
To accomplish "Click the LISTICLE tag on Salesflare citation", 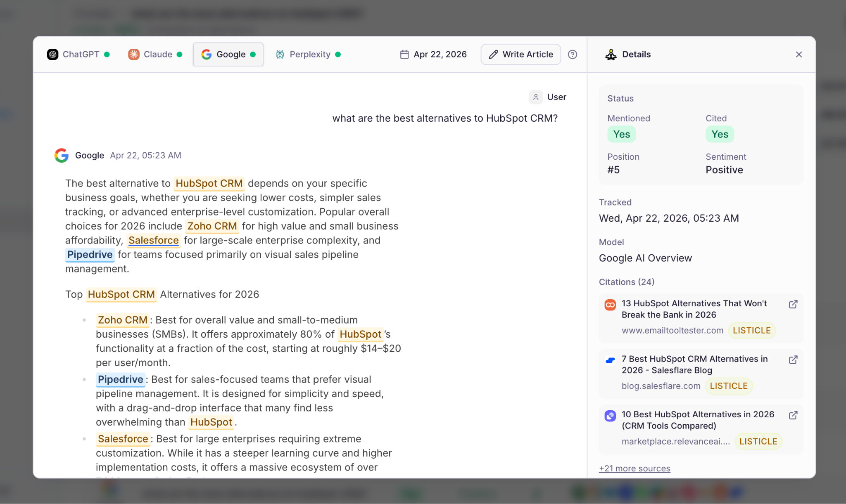I will (x=728, y=386).
